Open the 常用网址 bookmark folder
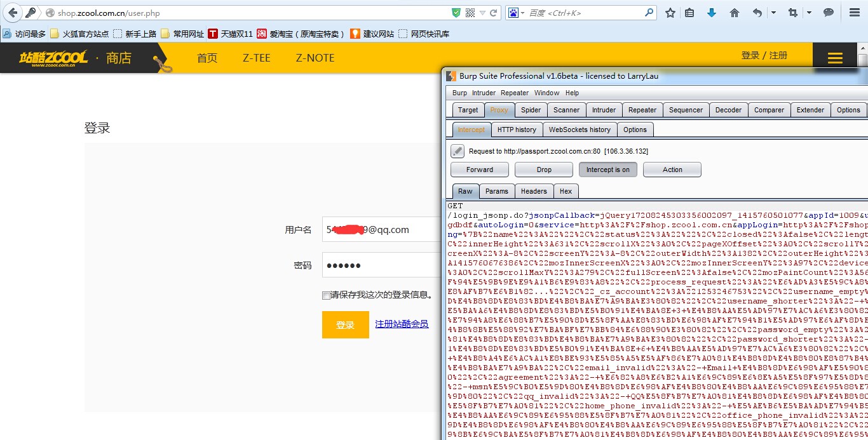Screen dimensions: 868x440 point(182,34)
